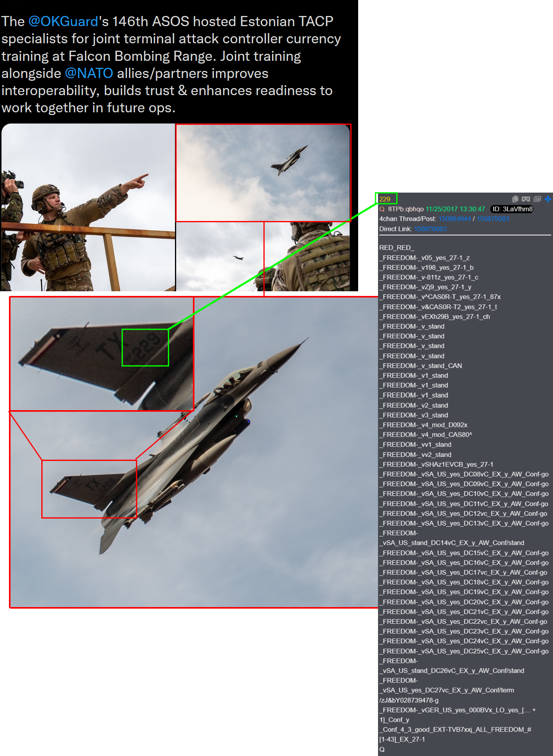Click the _FREEDOM-_vv2_stand line
The image size is (553, 756).
coord(415,455)
